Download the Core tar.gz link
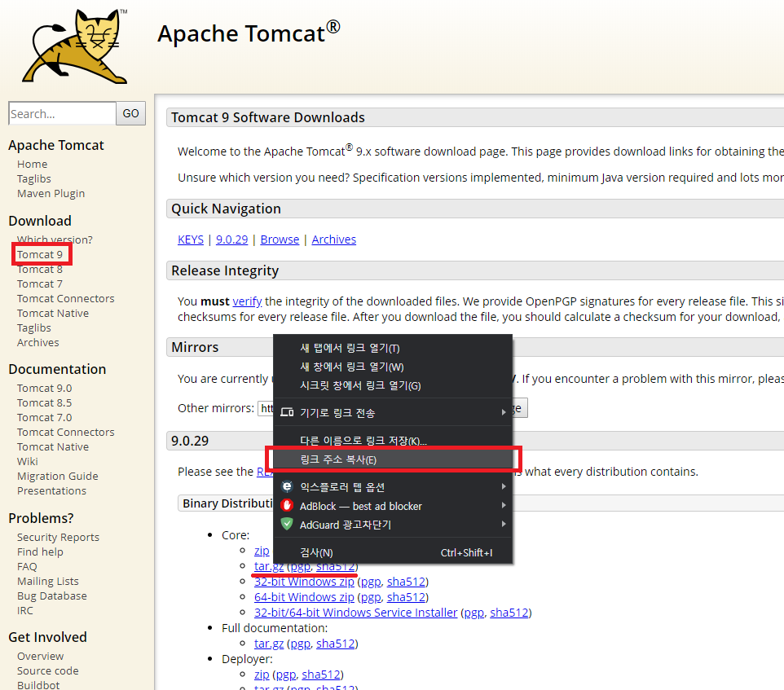The width and height of the screenshot is (784, 690). 268,566
